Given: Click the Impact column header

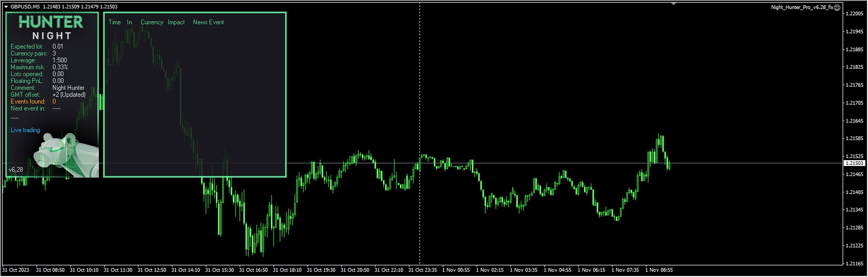Looking at the screenshot, I should pyautogui.click(x=176, y=22).
